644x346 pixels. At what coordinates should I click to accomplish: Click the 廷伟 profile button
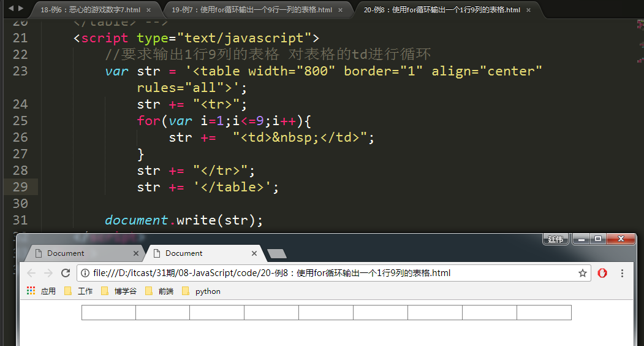click(x=556, y=239)
